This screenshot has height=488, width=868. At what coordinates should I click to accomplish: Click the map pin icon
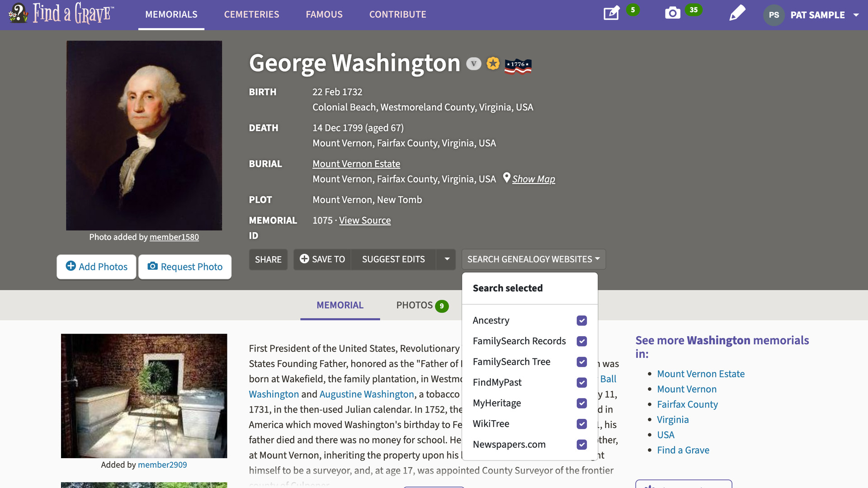[x=506, y=178]
